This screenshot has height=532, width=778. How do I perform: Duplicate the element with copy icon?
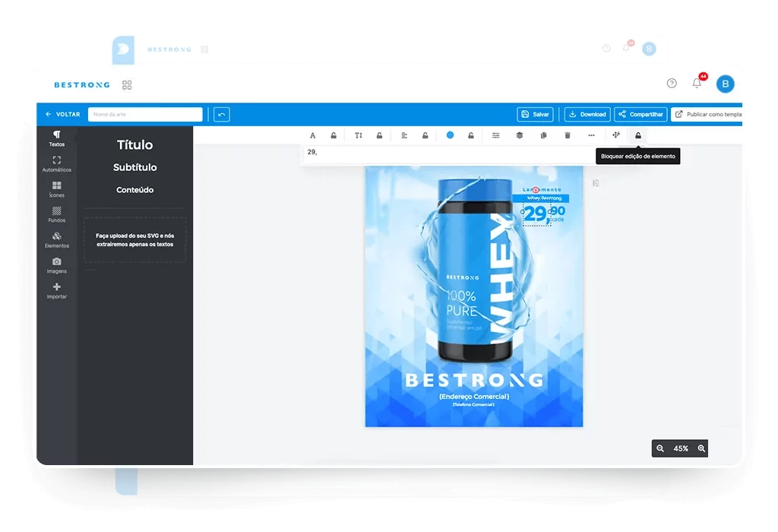543,135
